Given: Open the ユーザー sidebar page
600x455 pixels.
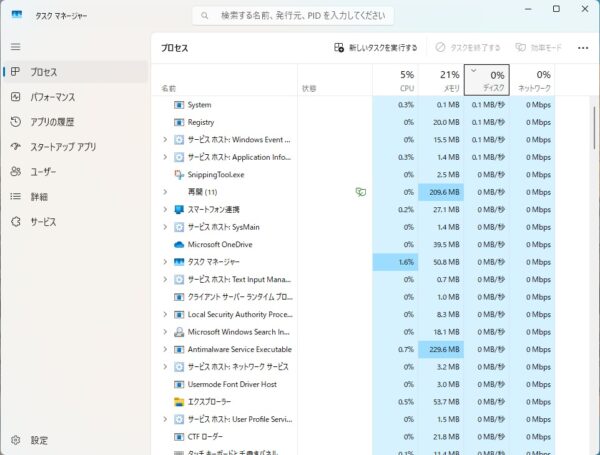Looking at the screenshot, I should tap(75, 172).
